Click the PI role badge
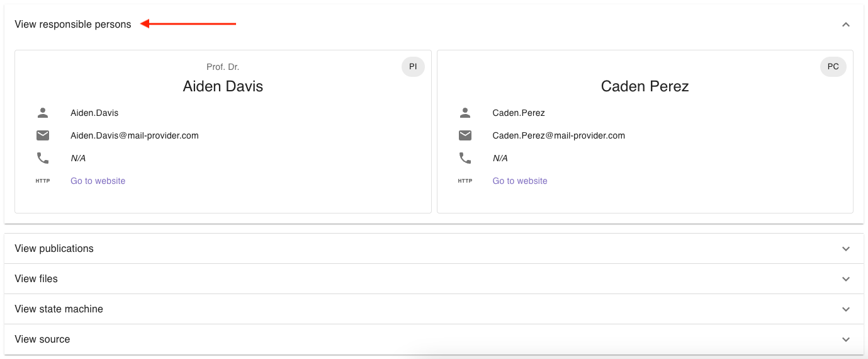Screen dimensions: 868x359 tap(413, 67)
